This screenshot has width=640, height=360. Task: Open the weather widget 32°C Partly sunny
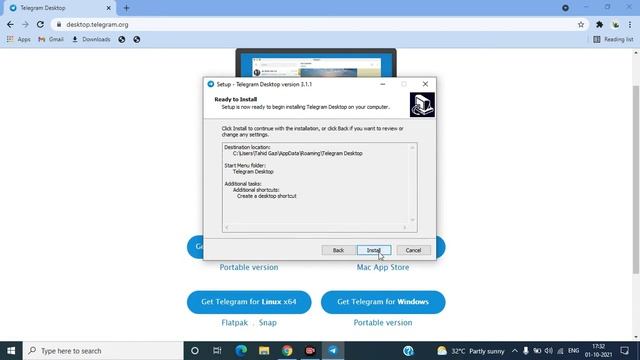point(471,351)
